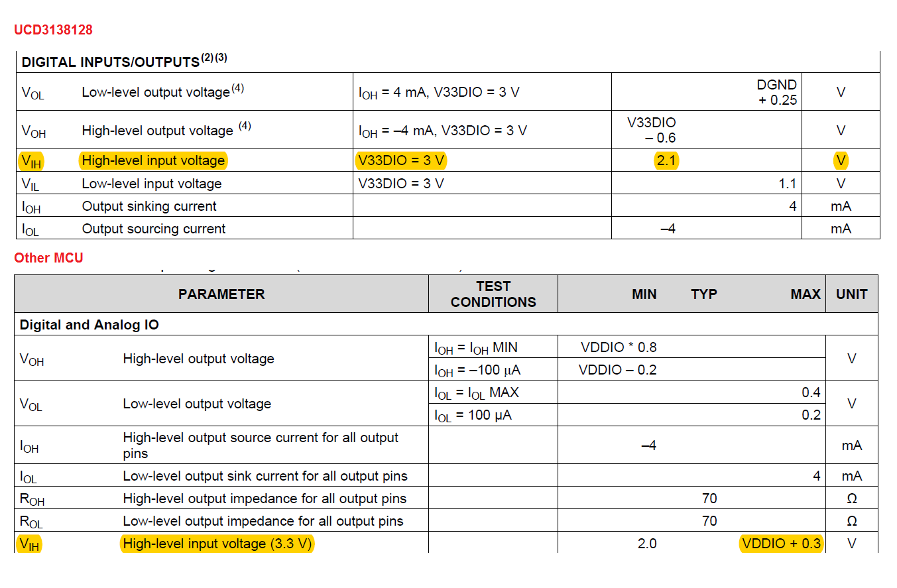The image size is (897, 588).
Task: Click the "Digital and Analog IO" section row
Action: (x=446, y=325)
